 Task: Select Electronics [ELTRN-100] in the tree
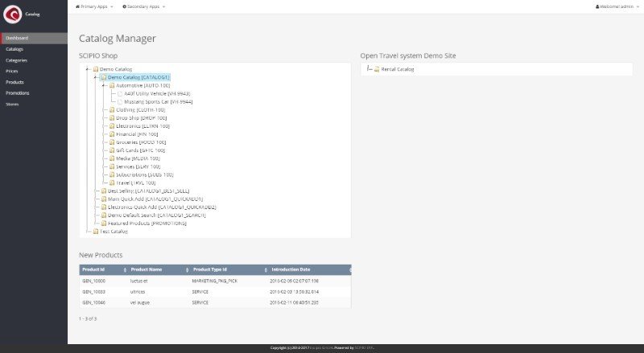coord(142,126)
